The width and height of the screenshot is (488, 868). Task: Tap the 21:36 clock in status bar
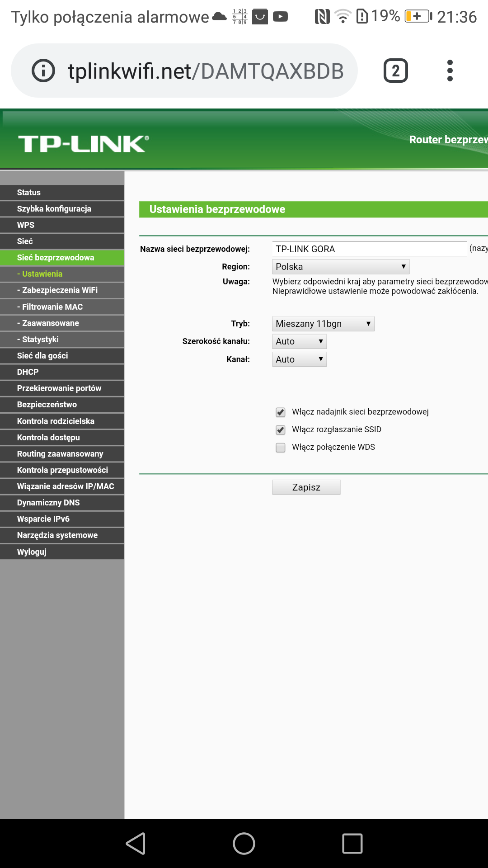457,17
